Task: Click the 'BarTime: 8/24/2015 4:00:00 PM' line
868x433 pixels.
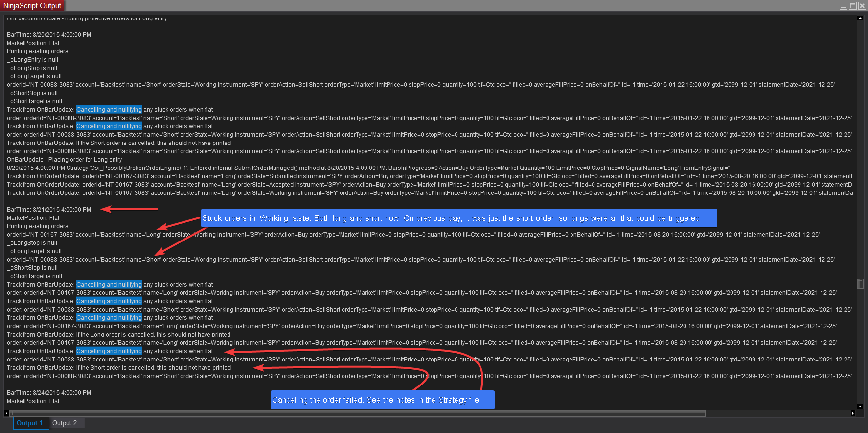Action: tap(49, 393)
